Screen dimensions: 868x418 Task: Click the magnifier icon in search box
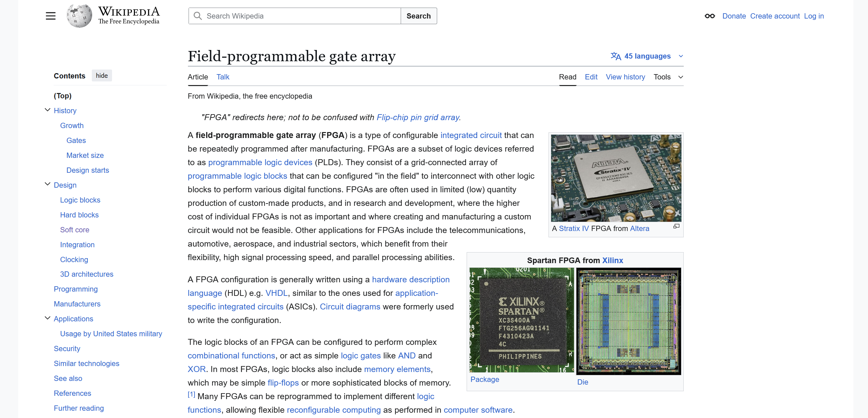click(x=198, y=16)
